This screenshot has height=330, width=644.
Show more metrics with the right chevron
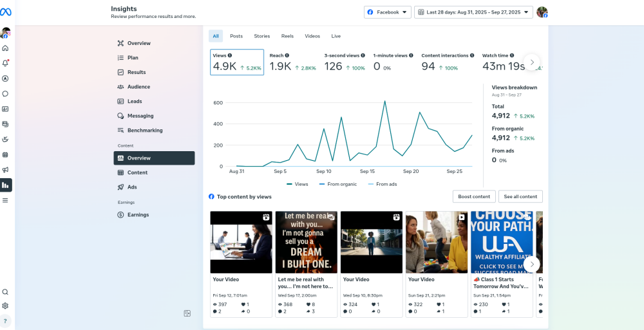coord(532,62)
